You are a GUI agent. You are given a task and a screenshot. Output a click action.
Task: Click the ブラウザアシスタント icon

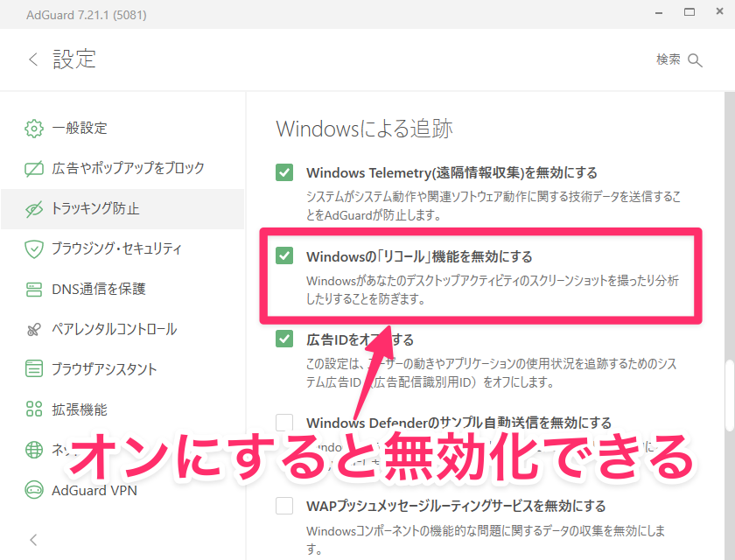click(x=34, y=369)
